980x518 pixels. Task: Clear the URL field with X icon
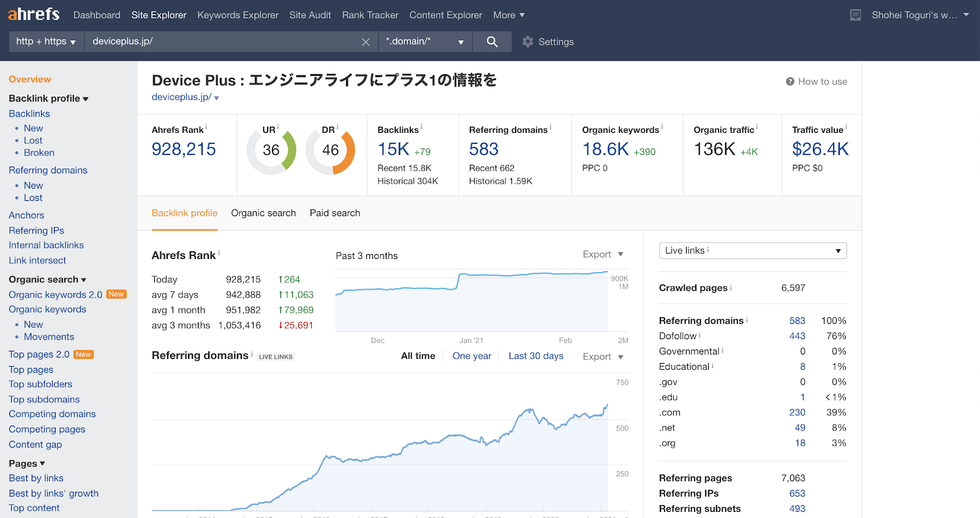pos(366,42)
